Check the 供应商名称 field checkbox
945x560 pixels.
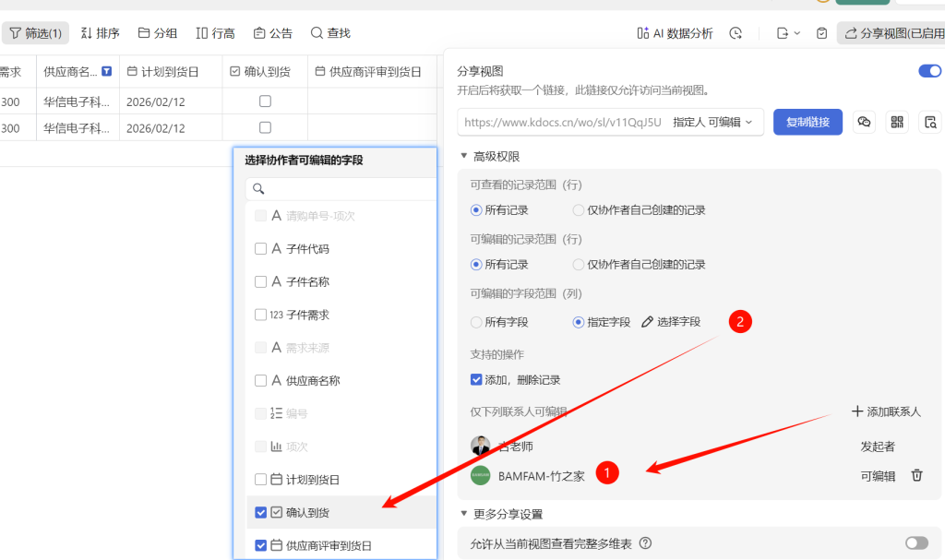coord(260,380)
